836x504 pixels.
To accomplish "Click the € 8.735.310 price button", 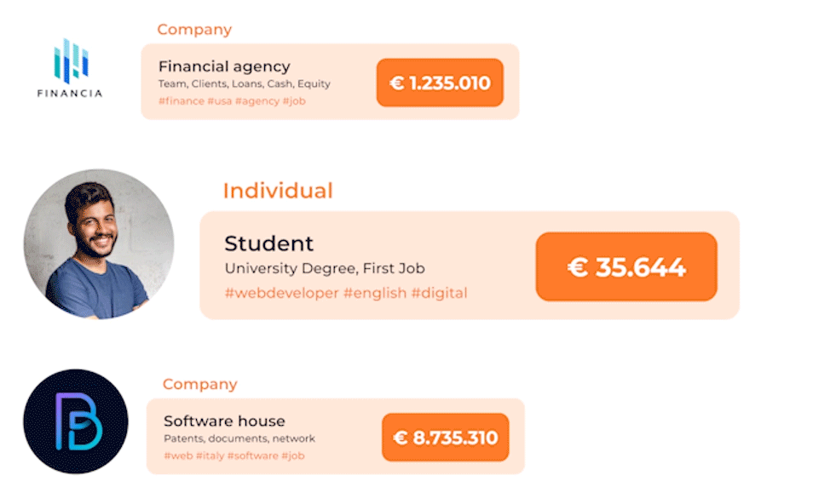I will click(445, 438).
